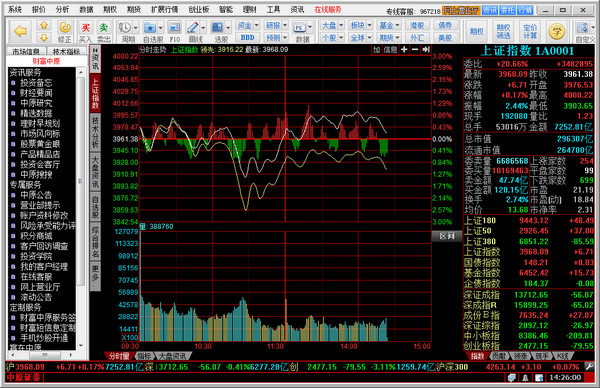Viewport: 600px width, 388px height.
Task: Open the 分析 menu
Action: 62,10
